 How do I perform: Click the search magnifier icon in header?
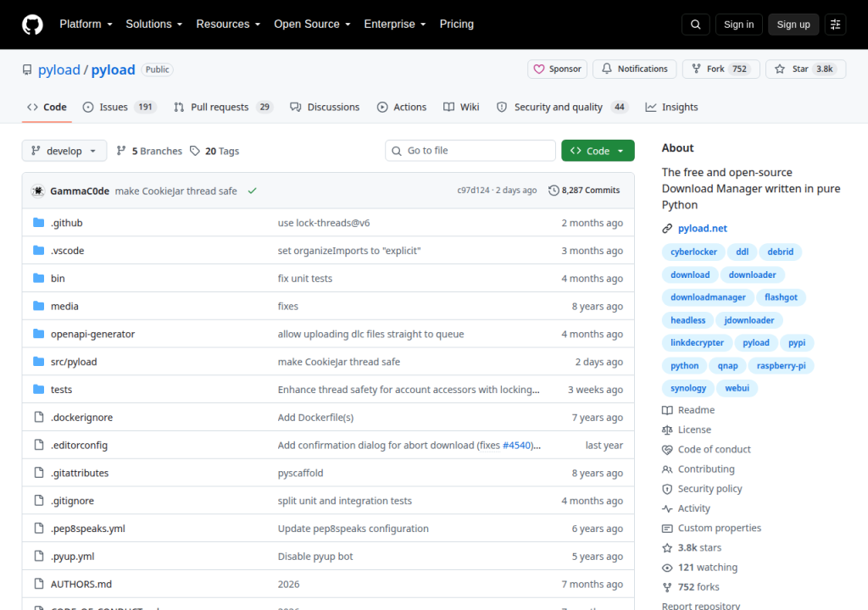coord(695,25)
